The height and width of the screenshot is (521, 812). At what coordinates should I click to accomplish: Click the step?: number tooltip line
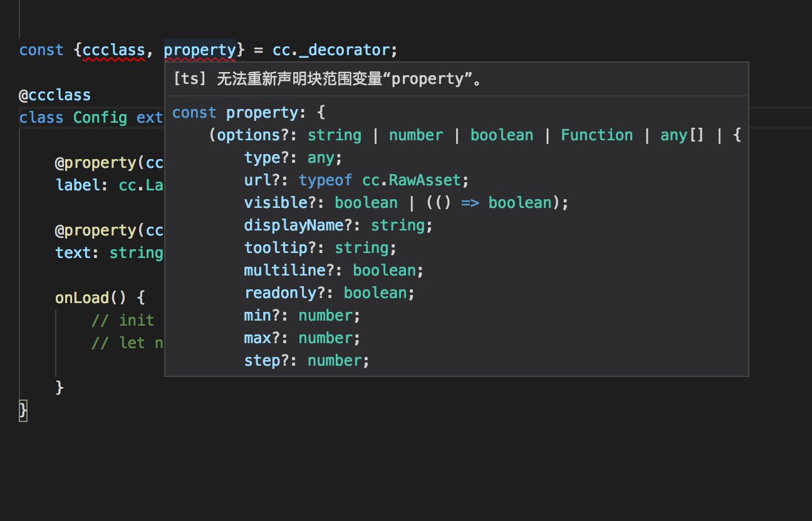point(307,361)
